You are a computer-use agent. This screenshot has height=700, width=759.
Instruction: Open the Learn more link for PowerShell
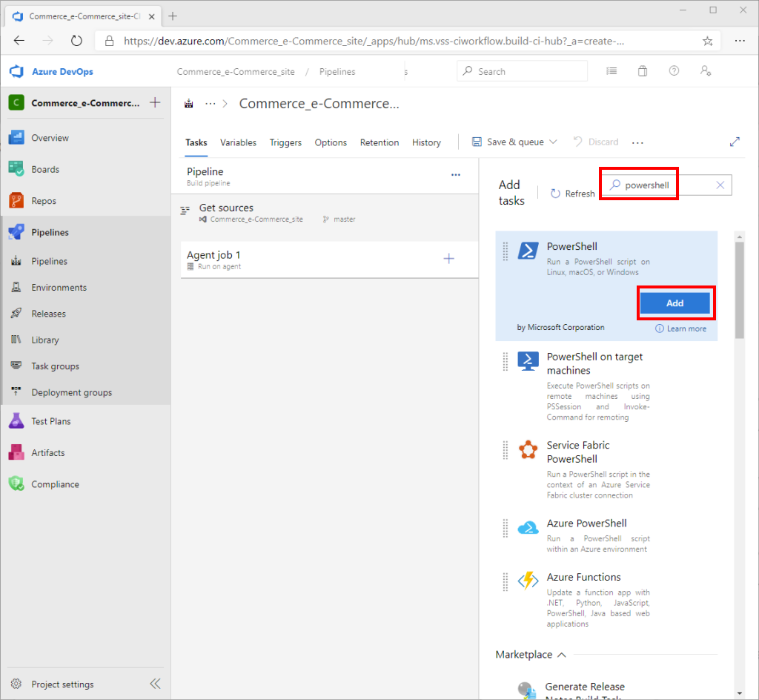[x=680, y=328]
